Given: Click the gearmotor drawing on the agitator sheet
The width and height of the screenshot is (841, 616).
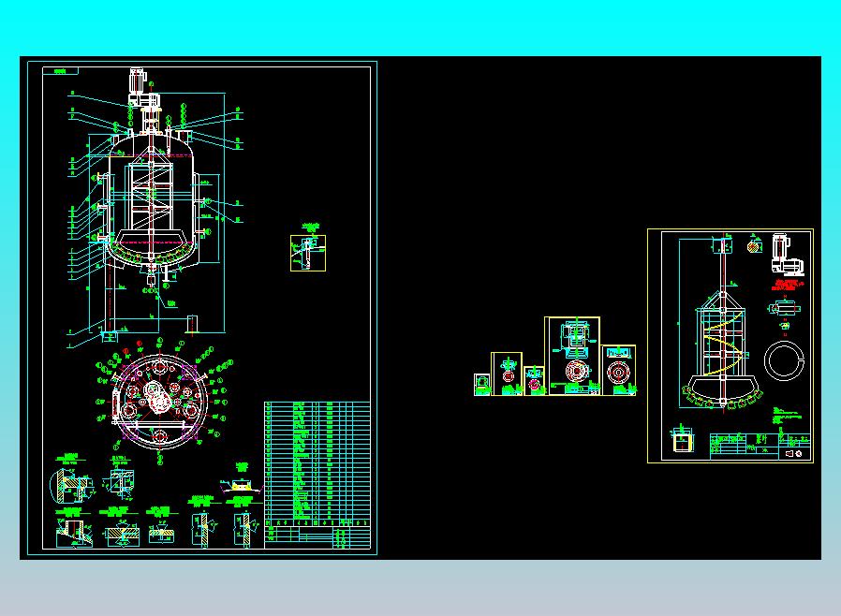Looking at the screenshot, I should point(788,255).
